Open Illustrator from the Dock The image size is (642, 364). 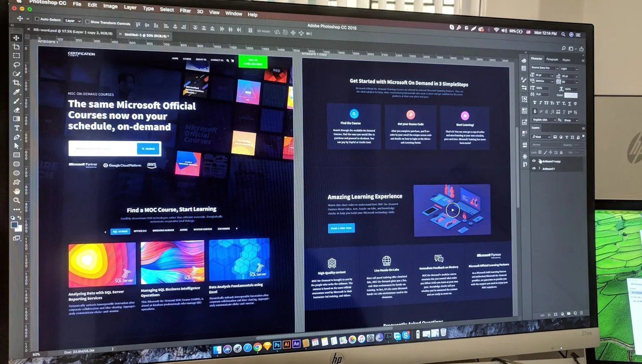coord(287,344)
